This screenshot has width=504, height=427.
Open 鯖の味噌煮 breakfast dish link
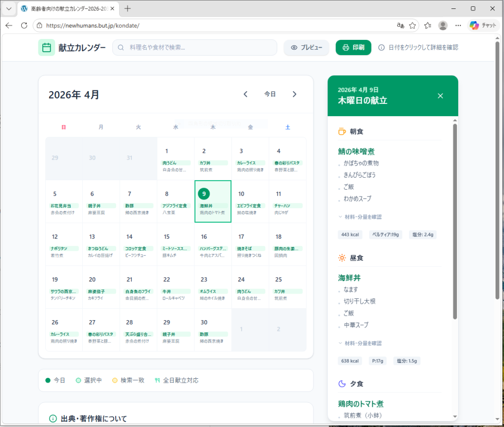click(x=360, y=151)
